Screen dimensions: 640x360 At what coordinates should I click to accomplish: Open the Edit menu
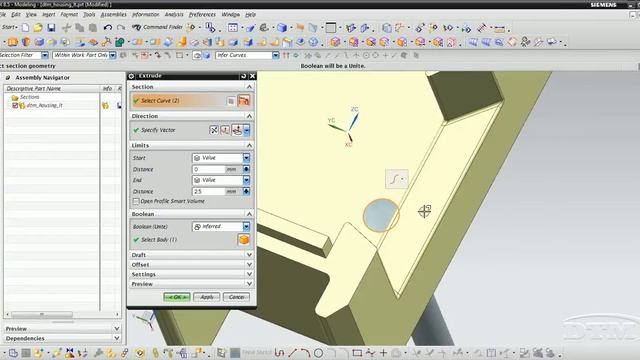point(16,14)
